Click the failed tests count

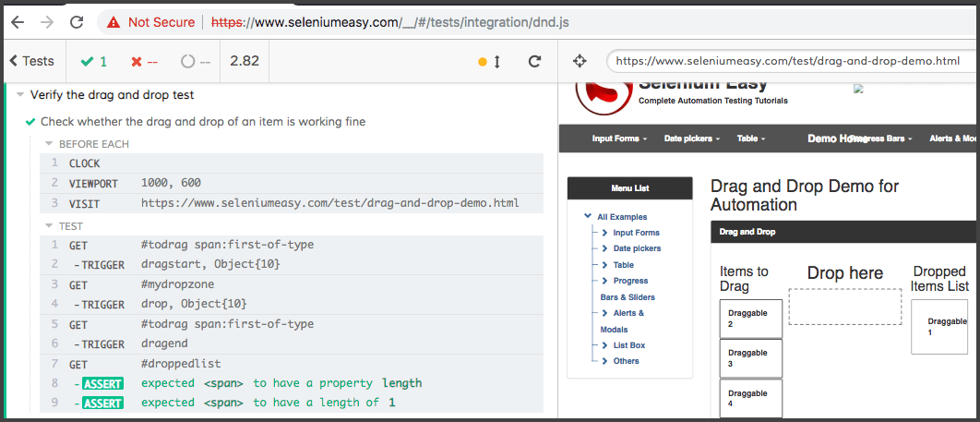click(144, 61)
